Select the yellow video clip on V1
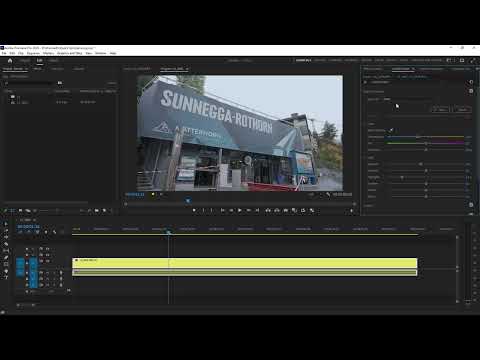Screen dimensions: 480x360 click(245, 263)
